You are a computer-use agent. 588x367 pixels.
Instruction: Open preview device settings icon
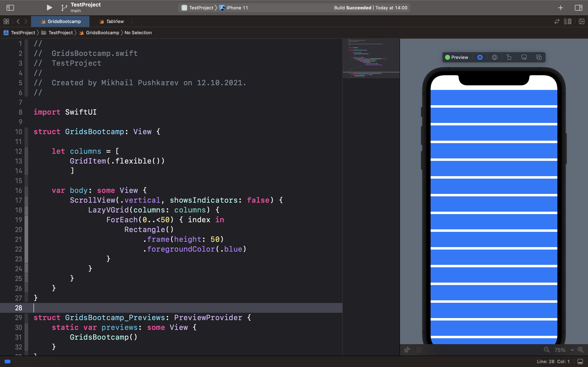pyautogui.click(x=524, y=57)
